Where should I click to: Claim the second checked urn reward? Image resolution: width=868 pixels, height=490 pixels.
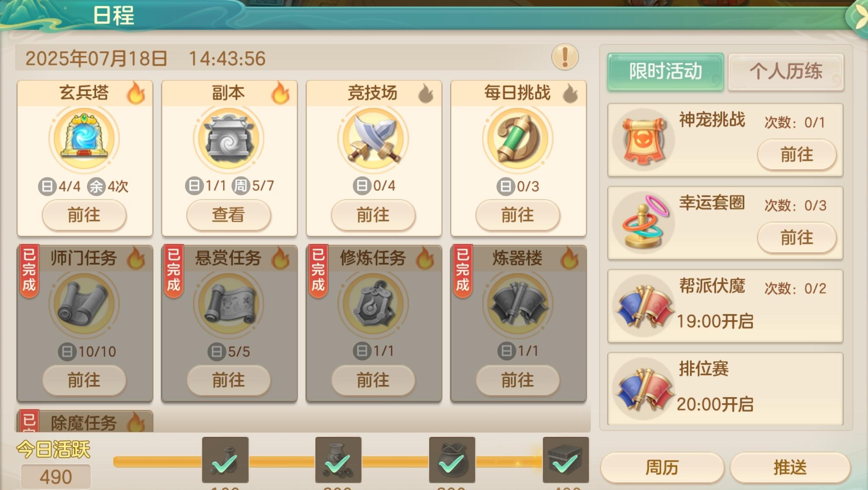tap(338, 459)
